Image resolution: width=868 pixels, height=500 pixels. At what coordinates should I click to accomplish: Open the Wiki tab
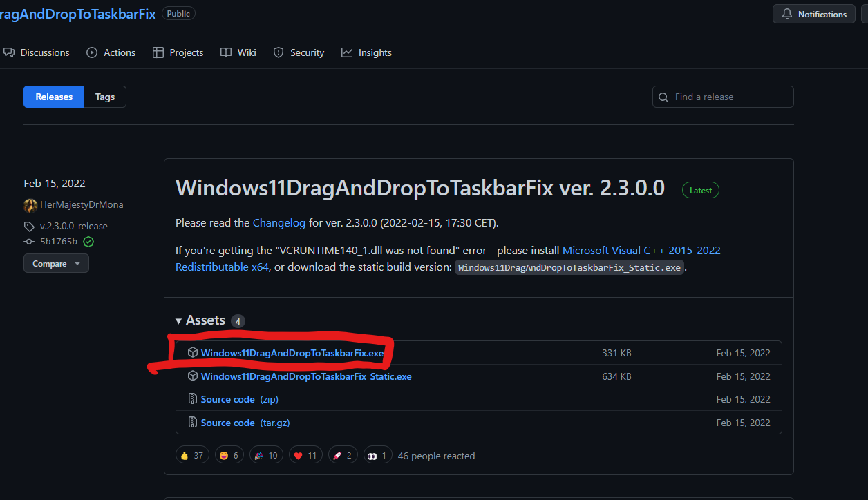(238, 52)
